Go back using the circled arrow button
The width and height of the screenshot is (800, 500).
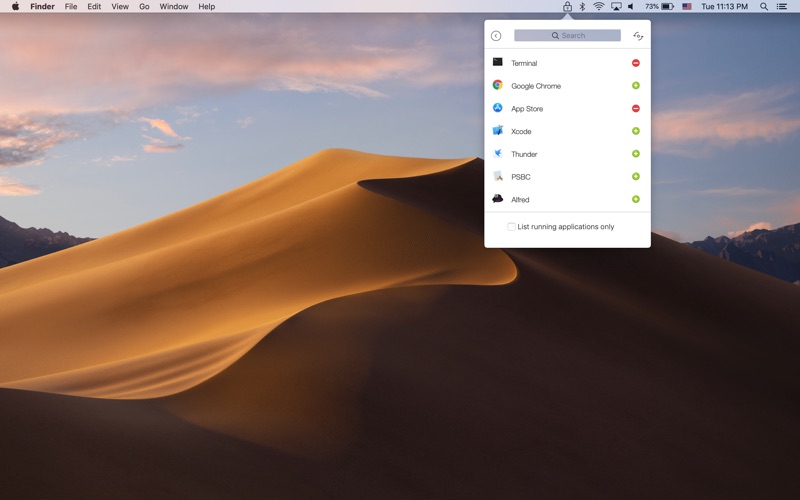click(496, 36)
